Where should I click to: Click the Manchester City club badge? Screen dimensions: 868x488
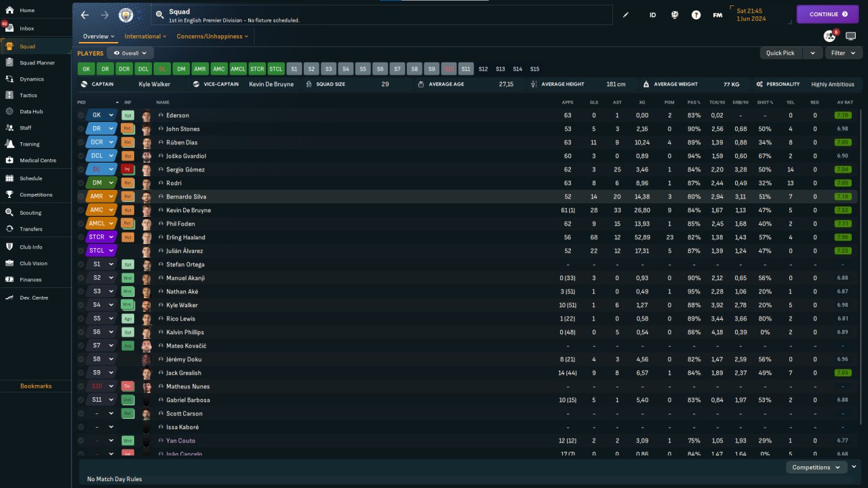pyautogui.click(x=126, y=15)
